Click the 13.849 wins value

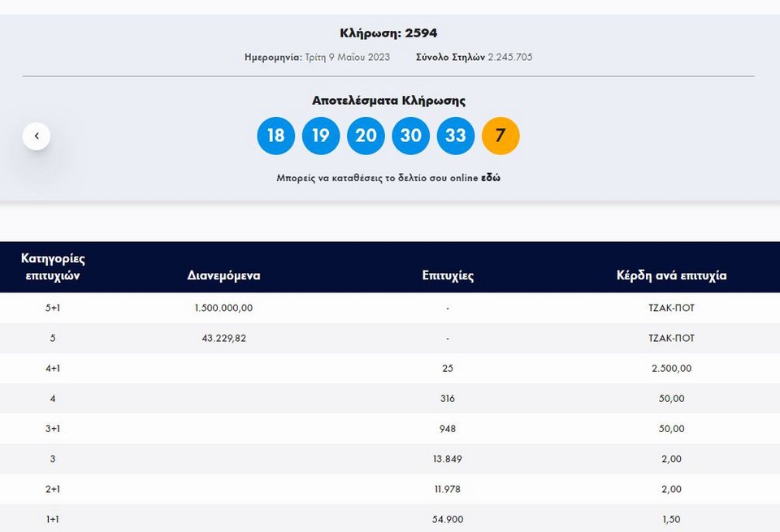[x=448, y=459]
